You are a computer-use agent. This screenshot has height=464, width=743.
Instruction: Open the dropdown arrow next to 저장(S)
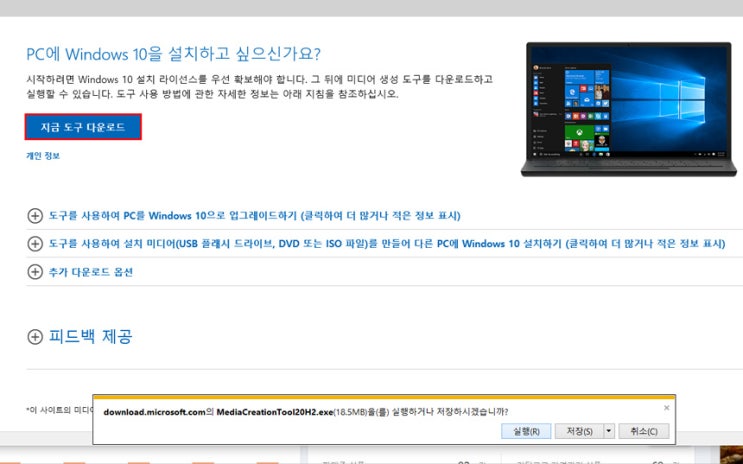pyautogui.click(x=609, y=431)
